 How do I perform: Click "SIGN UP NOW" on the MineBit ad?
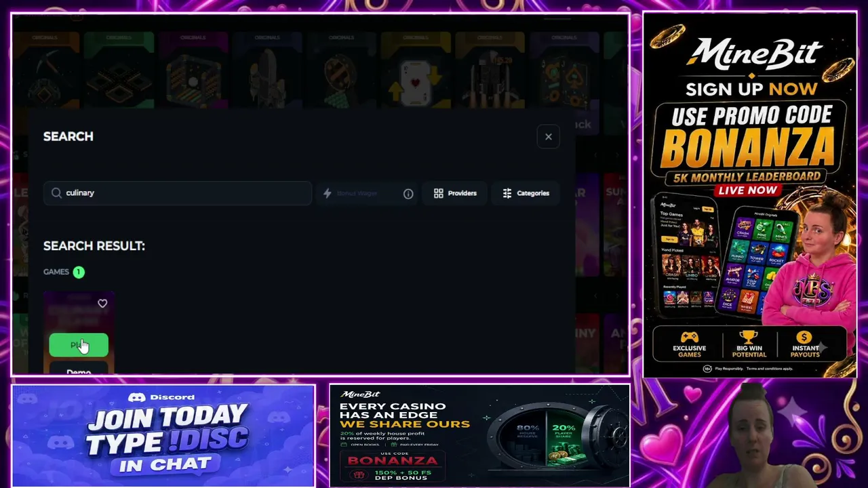click(x=751, y=89)
